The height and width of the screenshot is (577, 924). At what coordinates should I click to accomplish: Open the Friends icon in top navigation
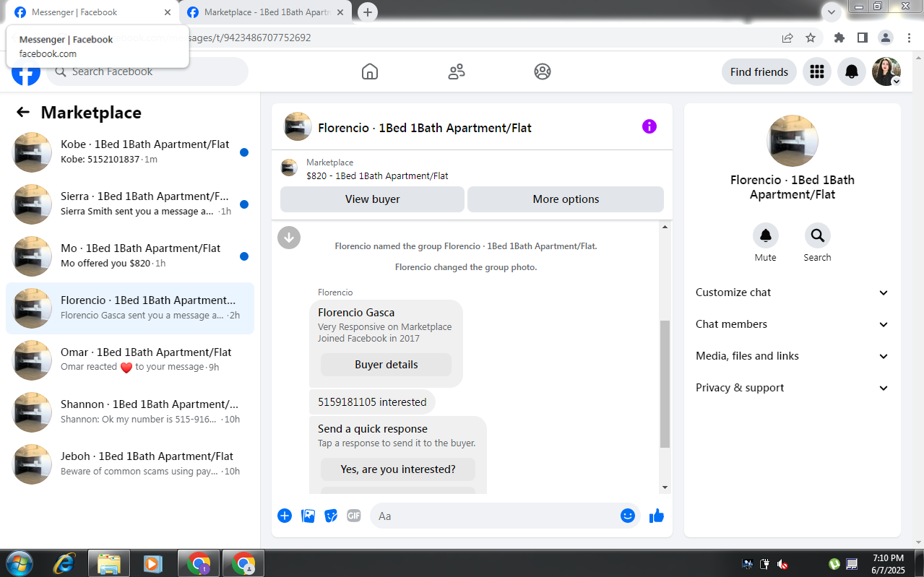coord(457,71)
